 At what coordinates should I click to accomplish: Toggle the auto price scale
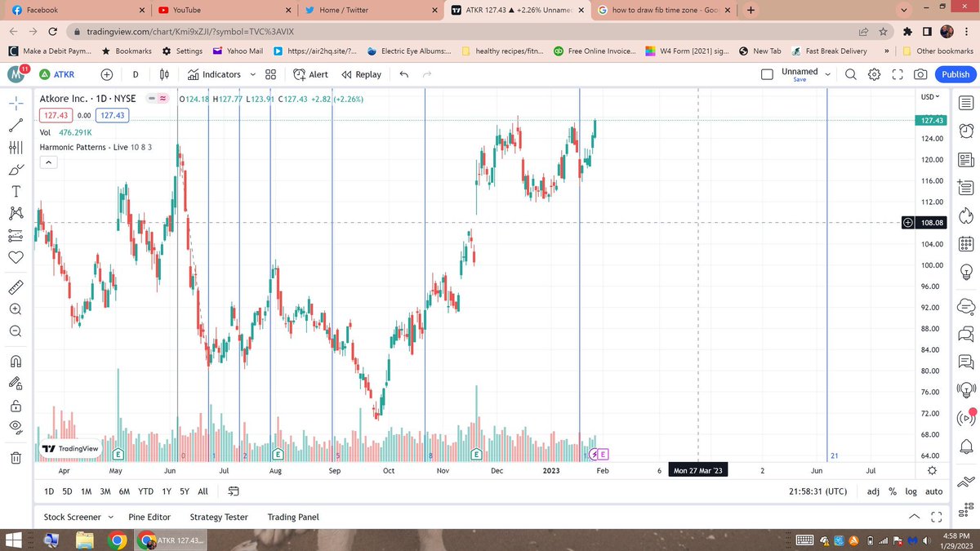pyautogui.click(x=933, y=491)
